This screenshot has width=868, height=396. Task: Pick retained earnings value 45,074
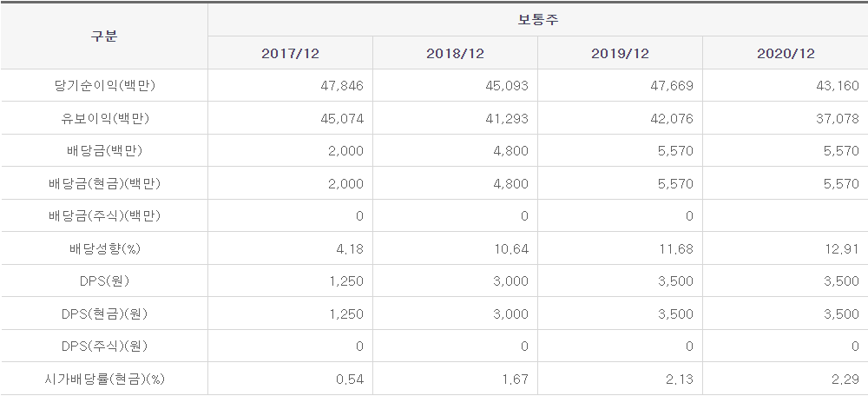click(342, 118)
